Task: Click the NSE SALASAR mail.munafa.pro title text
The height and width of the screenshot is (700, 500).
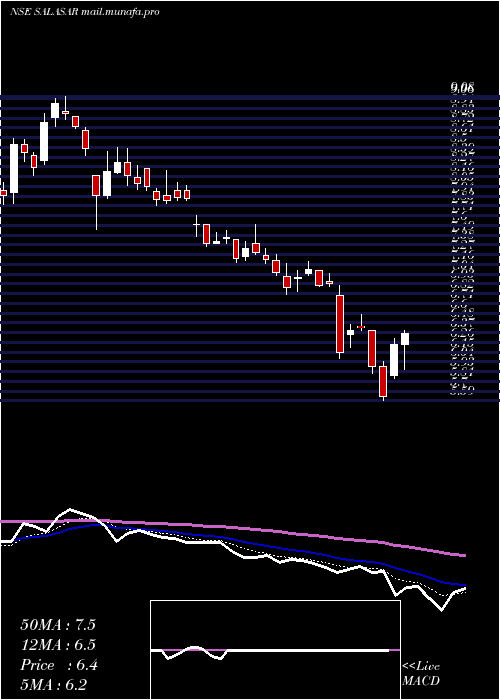Action: pos(85,12)
